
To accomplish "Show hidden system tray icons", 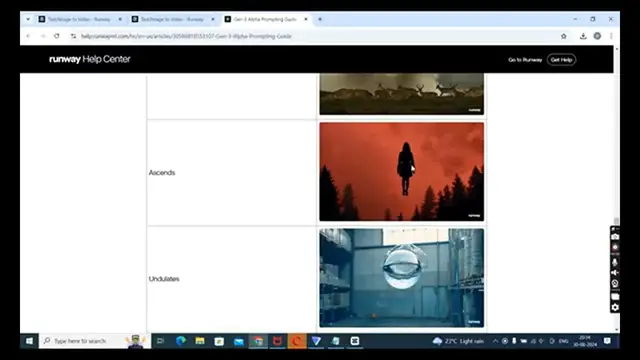I will [495, 341].
